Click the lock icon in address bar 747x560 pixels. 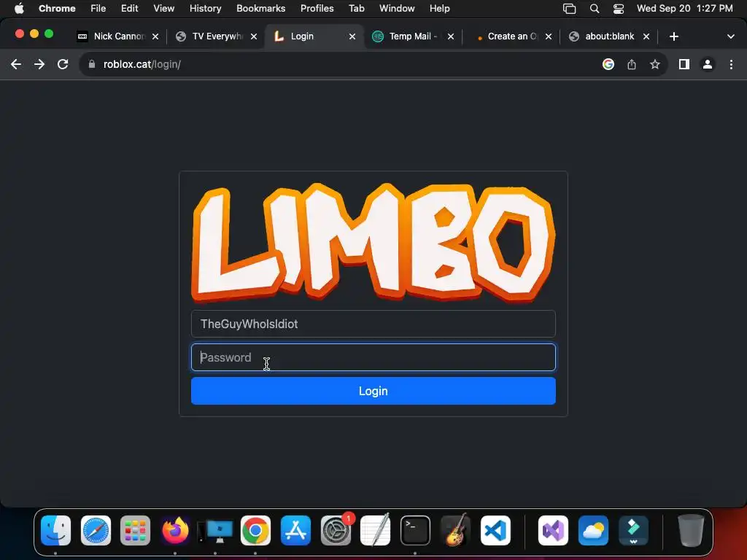tap(92, 64)
